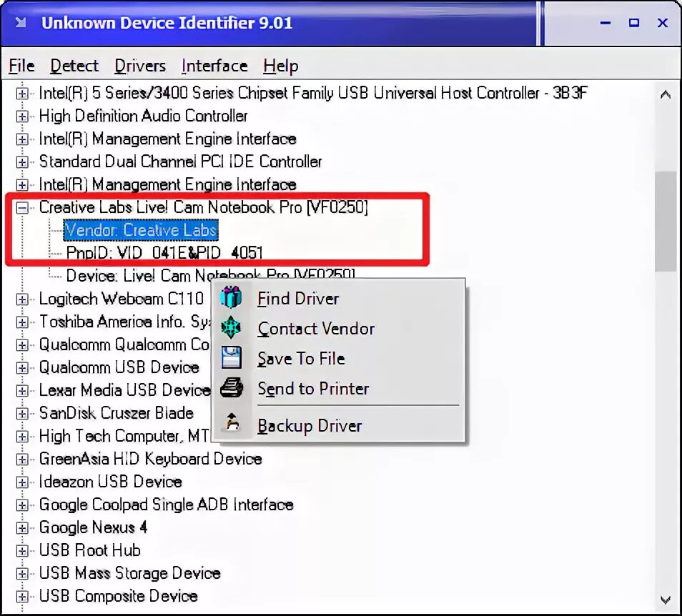
Task: Select Vendor: Creative Labs entry
Action: 141,230
